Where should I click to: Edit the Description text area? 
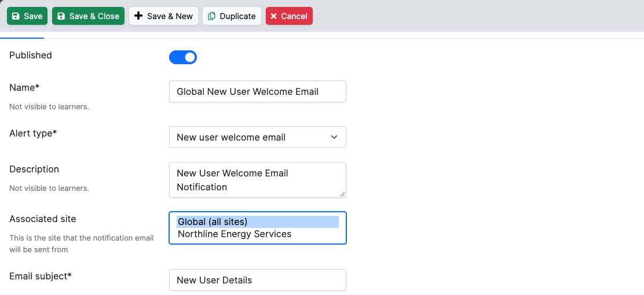[258, 180]
